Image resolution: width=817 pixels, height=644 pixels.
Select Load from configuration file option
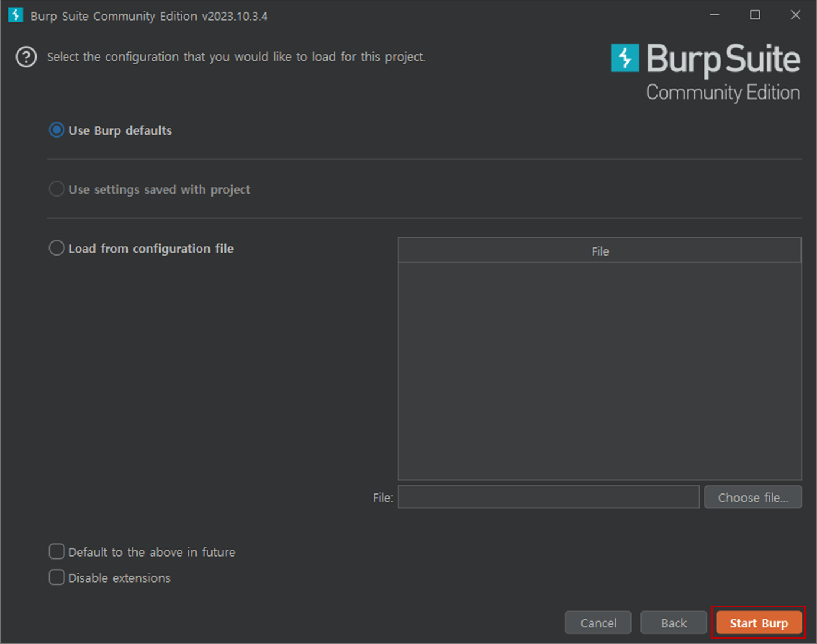[x=56, y=248]
